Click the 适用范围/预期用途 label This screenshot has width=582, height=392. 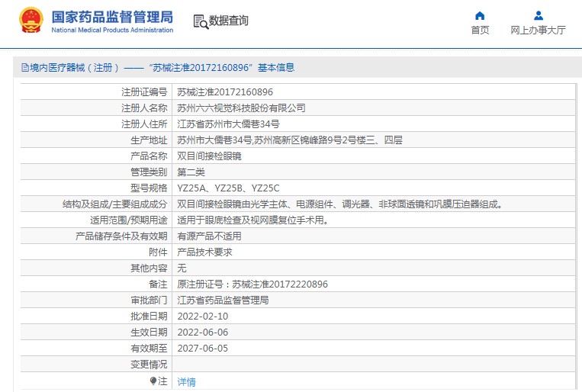click(128, 220)
